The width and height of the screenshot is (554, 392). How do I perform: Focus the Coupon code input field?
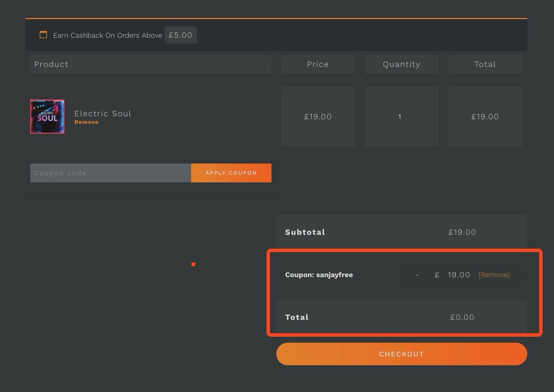click(110, 173)
